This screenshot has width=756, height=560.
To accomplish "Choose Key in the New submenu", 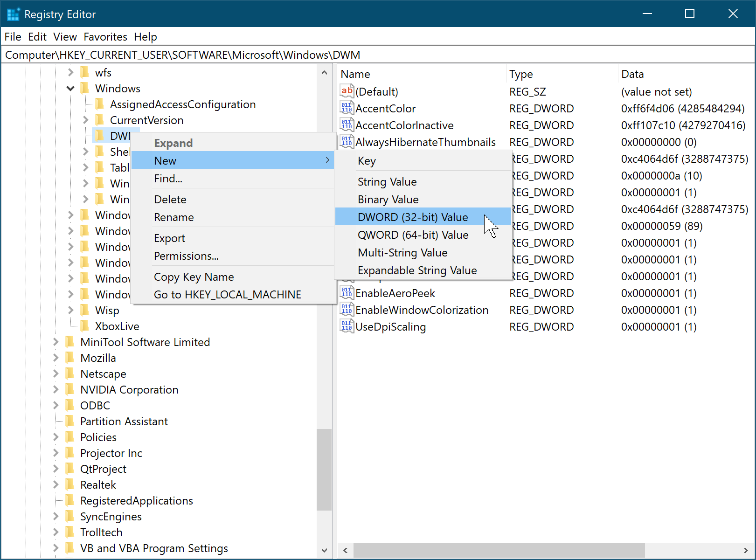I will [423, 161].
